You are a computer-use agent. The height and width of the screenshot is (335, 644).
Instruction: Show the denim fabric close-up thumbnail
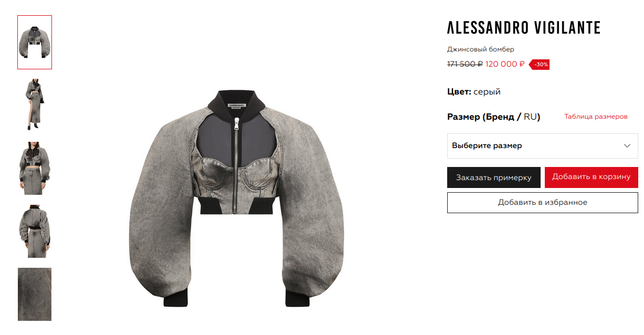tap(35, 294)
